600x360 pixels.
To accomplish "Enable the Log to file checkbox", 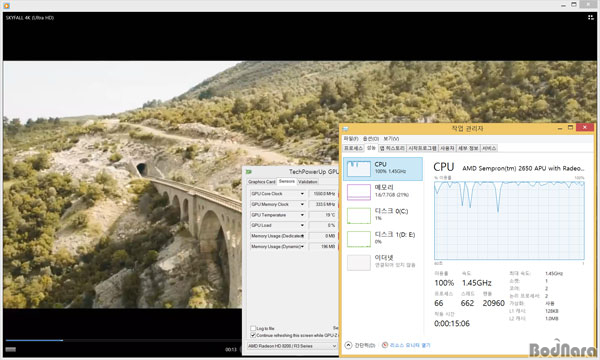I will [x=253, y=328].
